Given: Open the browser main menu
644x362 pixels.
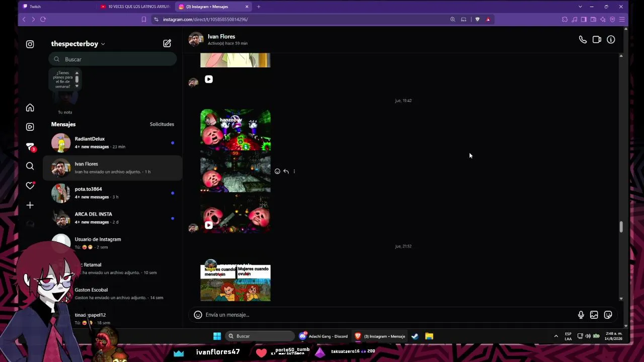Looking at the screenshot, I should (x=622, y=19).
